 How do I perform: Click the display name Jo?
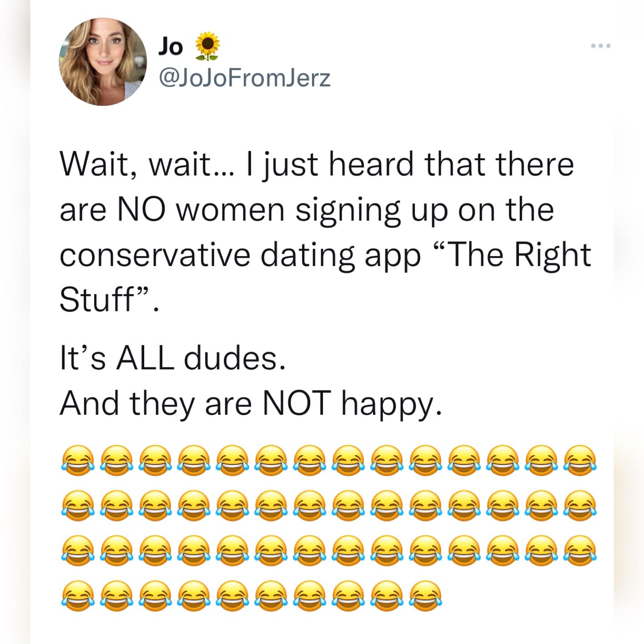click(x=171, y=46)
